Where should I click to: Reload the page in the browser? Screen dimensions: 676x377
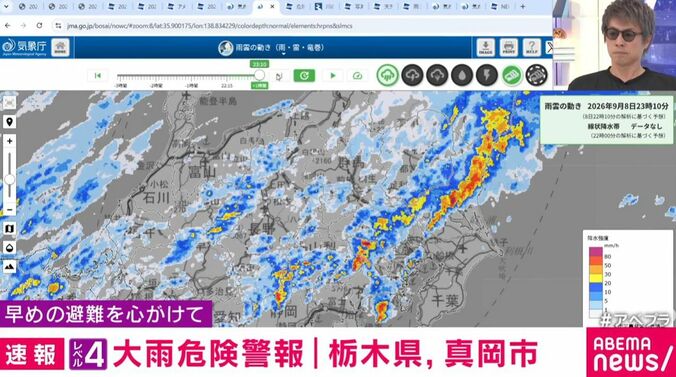39,26
